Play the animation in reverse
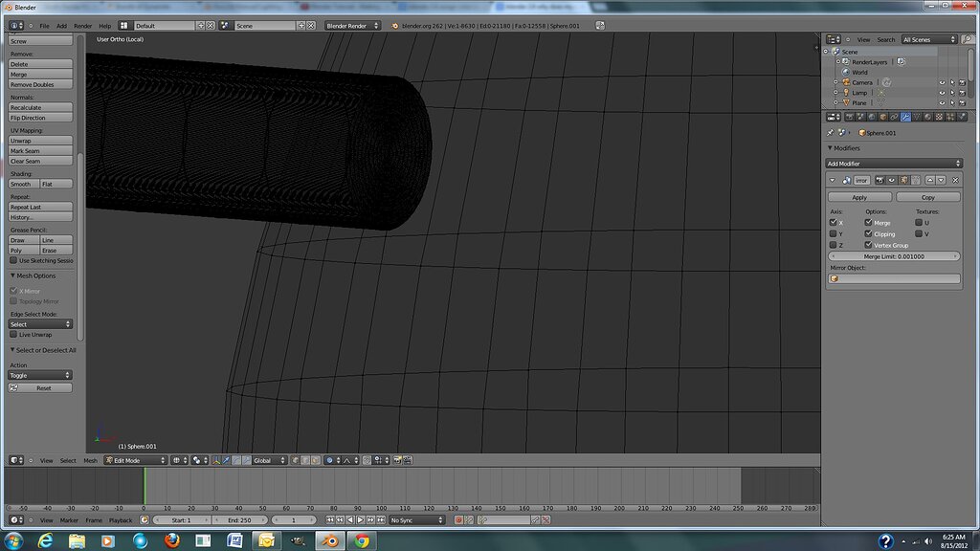Screen dimensions: 980x551 coord(350,519)
